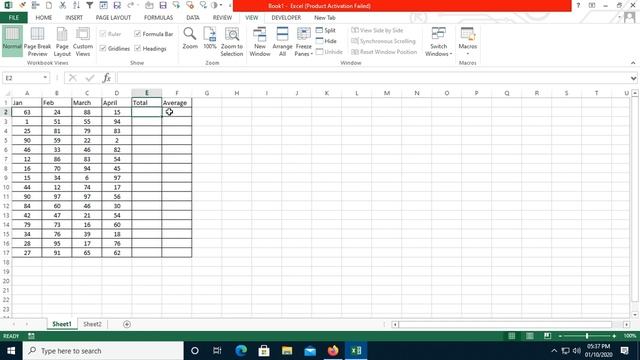Click the Split window button
This screenshot has height=360, width=640.
(x=326, y=30)
